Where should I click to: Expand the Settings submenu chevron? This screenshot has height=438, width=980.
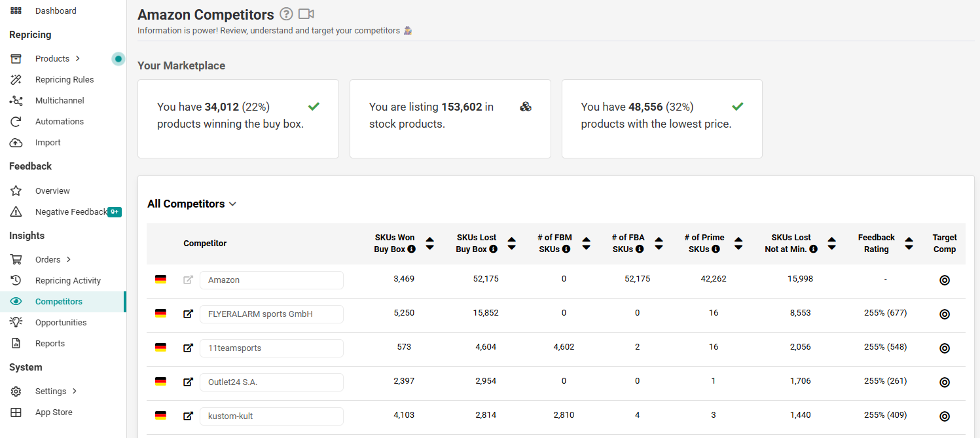[75, 391]
